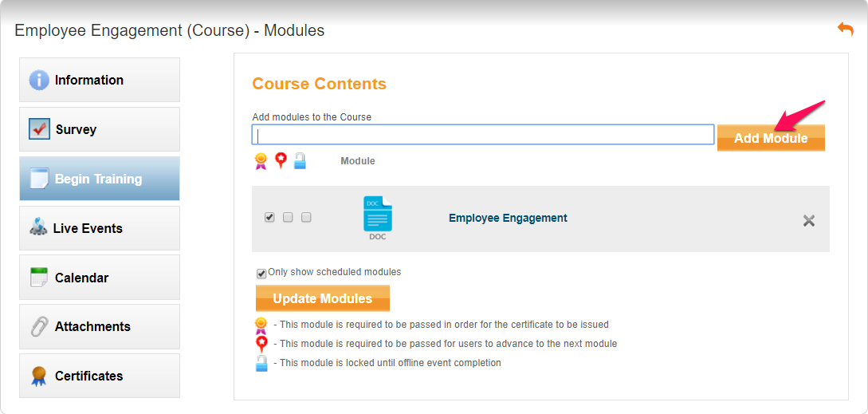Viewport: 868px width, 414px height.
Task: Click the orange back arrow icon
Action: tap(846, 30)
